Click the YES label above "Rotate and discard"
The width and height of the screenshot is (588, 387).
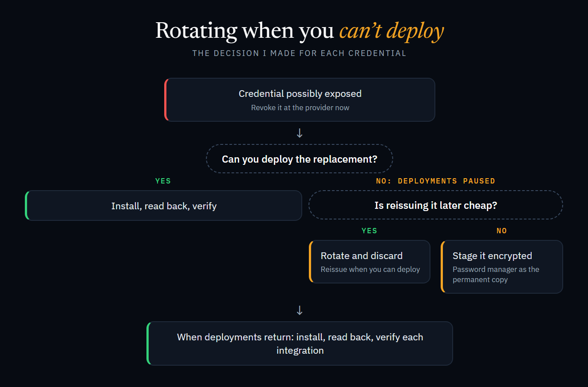click(369, 231)
